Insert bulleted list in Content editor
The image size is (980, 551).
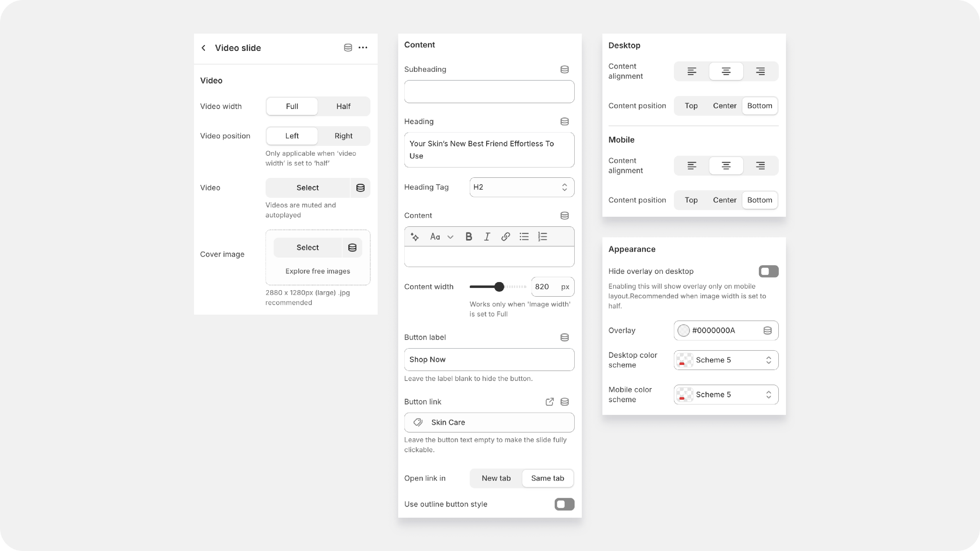click(x=524, y=237)
